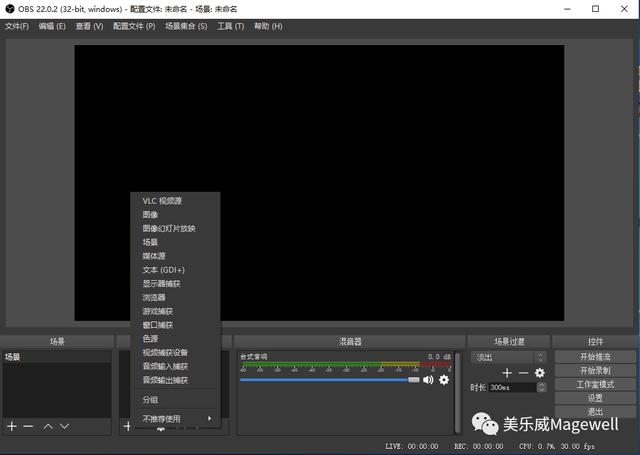Add a scene transition with the plus icon
640x455 pixels.
tap(507, 373)
